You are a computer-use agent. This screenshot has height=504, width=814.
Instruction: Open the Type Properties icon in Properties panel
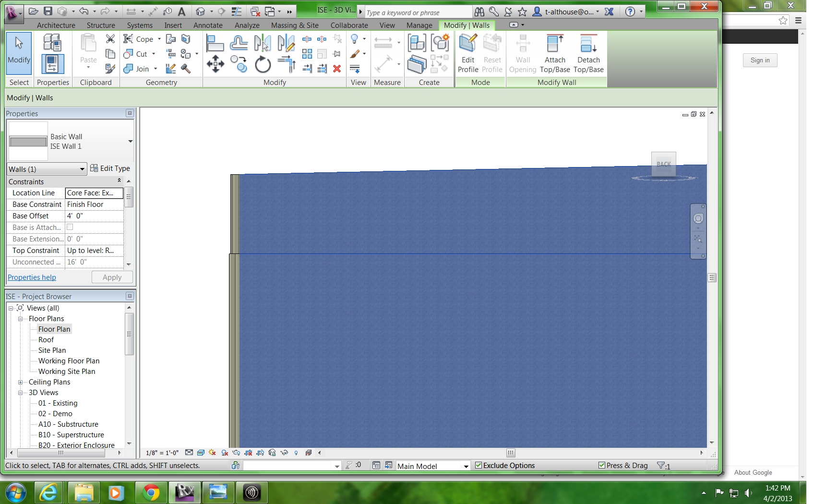point(52,43)
